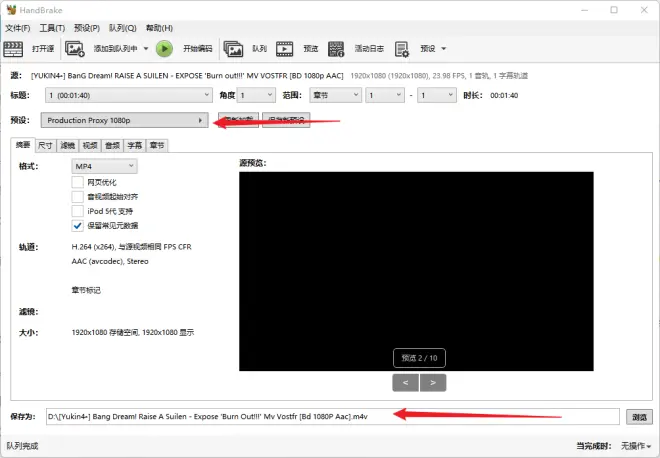Switch to the 章节 tab
The width and height of the screenshot is (660, 458).
(157, 146)
